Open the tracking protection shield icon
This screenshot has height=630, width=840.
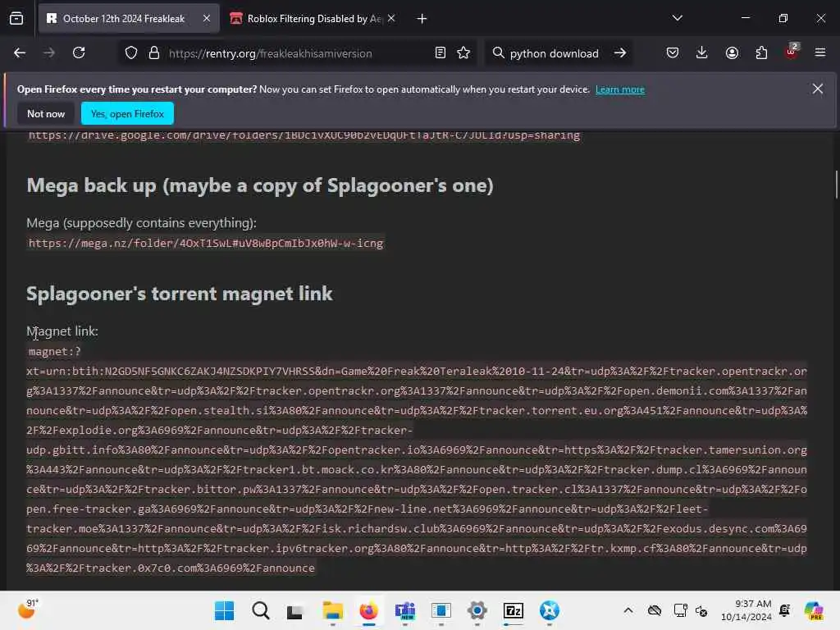click(x=131, y=53)
